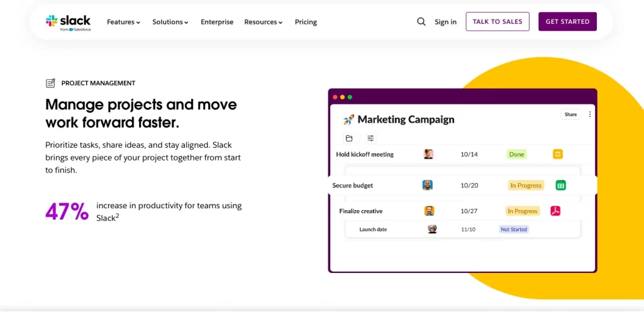Expand the Solutions dropdown menu
644x312 pixels.
(170, 22)
